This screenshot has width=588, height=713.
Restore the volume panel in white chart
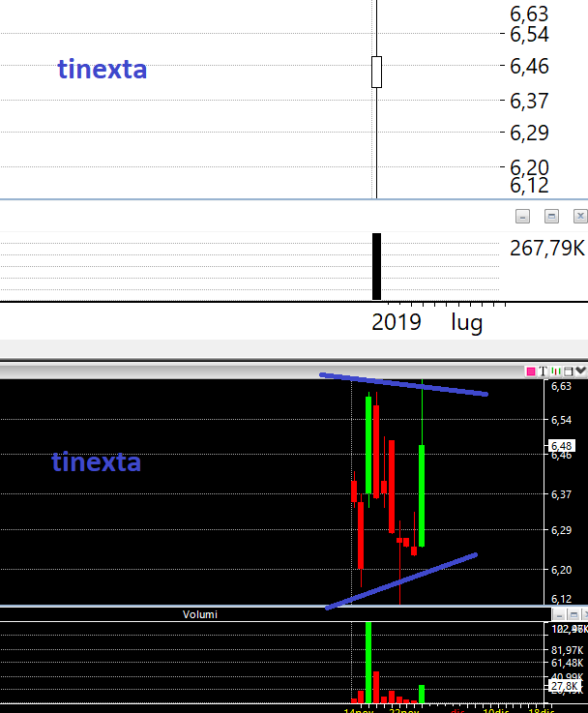coord(551,217)
